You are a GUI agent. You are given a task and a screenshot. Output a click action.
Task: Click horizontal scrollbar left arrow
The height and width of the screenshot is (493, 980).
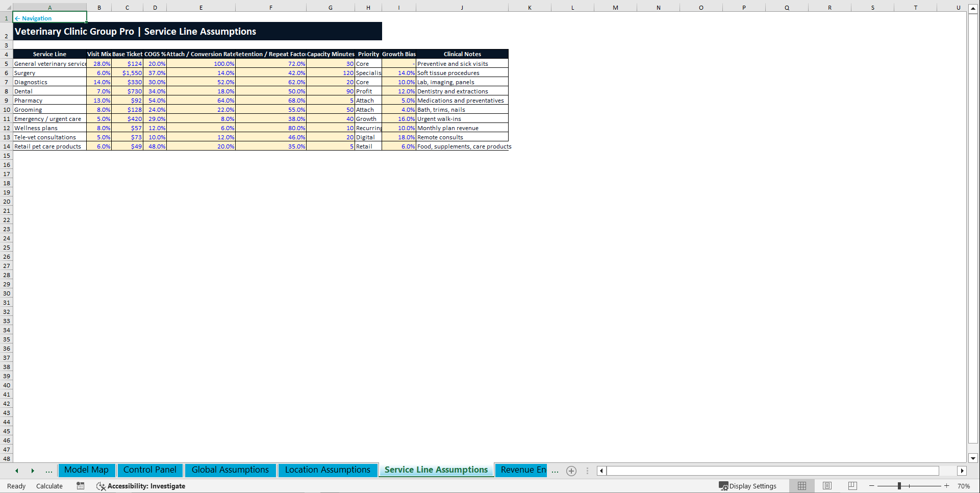coord(601,471)
